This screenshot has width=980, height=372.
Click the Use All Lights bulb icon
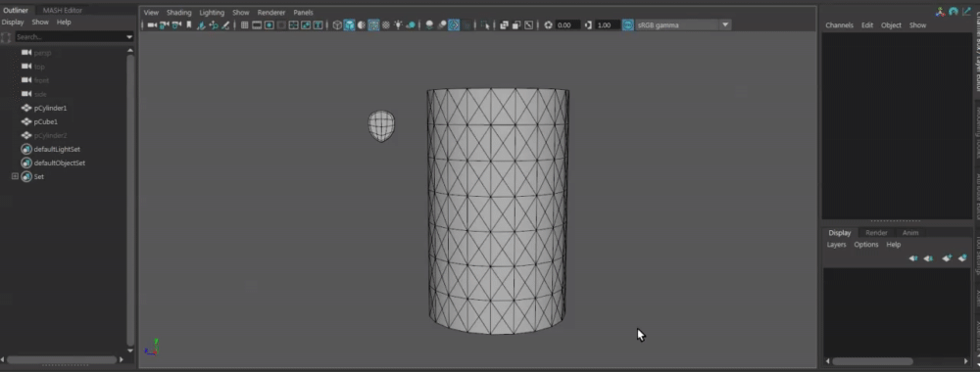(x=398, y=25)
